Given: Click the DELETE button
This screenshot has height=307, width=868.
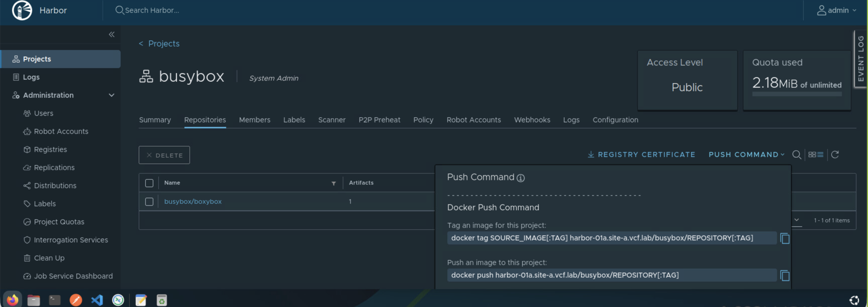Looking at the screenshot, I should tap(164, 155).
